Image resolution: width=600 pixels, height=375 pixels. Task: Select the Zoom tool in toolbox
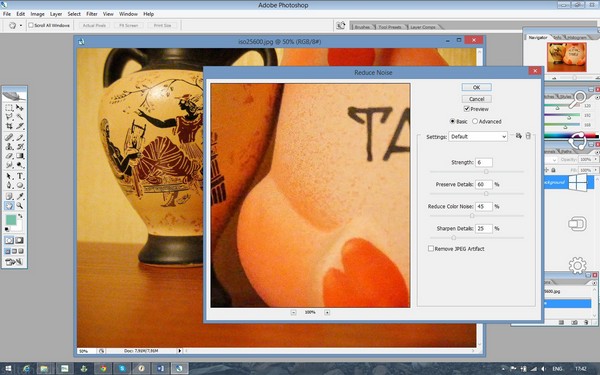pos(20,206)
